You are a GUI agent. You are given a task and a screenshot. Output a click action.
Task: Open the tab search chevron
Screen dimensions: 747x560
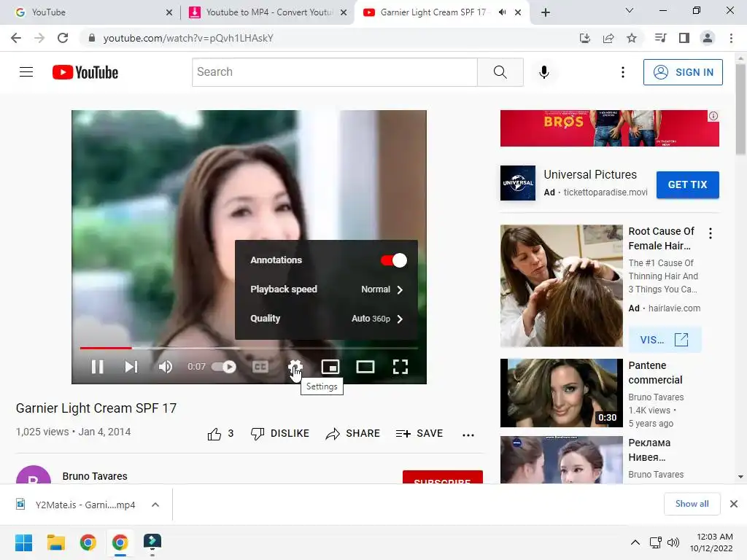tap(630, 10)
